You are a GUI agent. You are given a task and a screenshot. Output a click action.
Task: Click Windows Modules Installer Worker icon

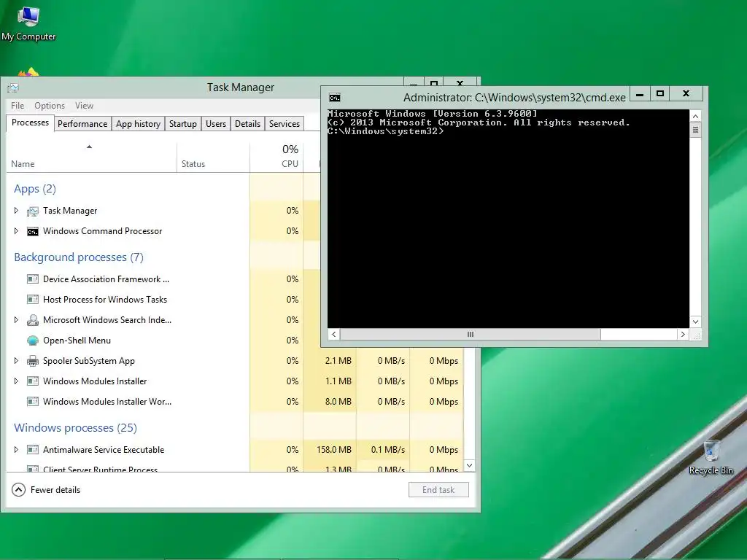[32, 402]
